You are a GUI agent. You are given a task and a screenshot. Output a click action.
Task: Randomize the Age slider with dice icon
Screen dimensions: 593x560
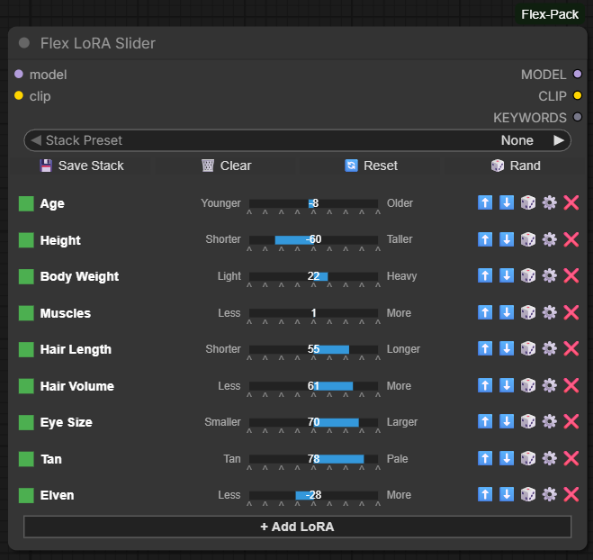(528, 203)
